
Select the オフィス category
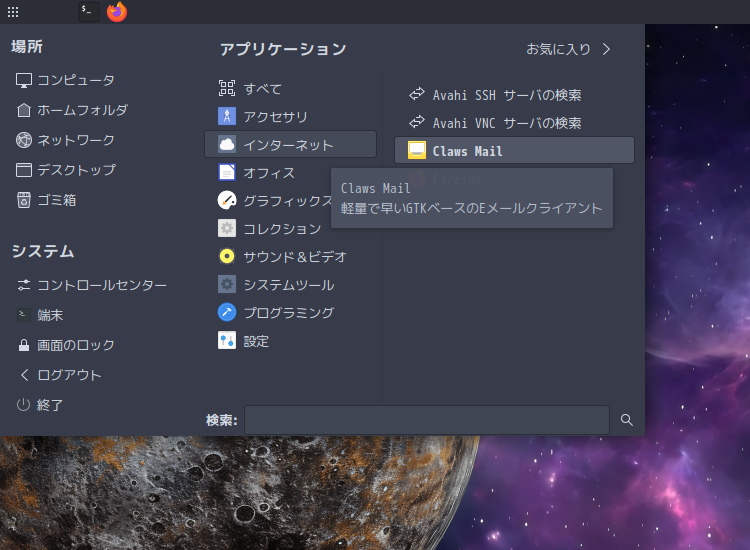268,172
